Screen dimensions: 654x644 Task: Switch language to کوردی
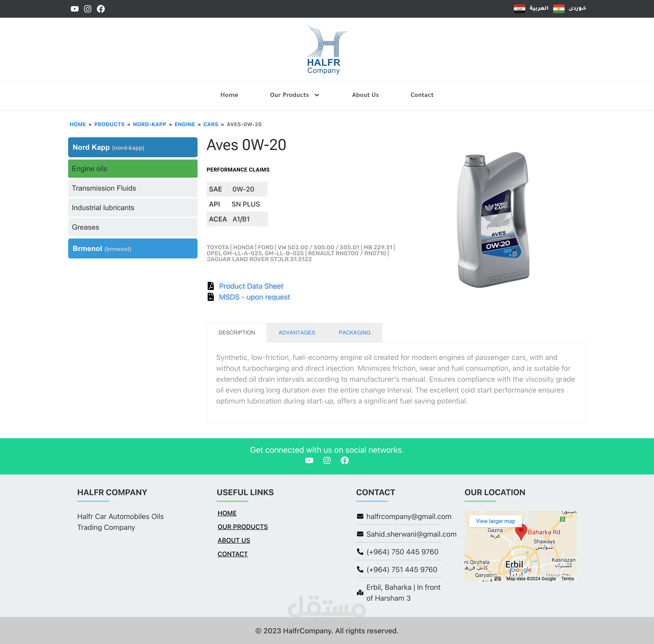pyautogui.click(x=577, y=8)
